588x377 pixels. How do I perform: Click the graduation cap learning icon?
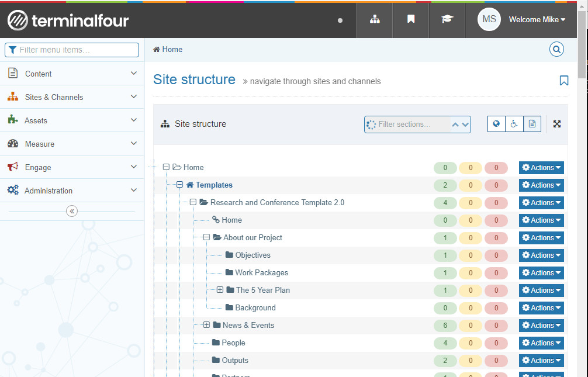coord(447,19)
